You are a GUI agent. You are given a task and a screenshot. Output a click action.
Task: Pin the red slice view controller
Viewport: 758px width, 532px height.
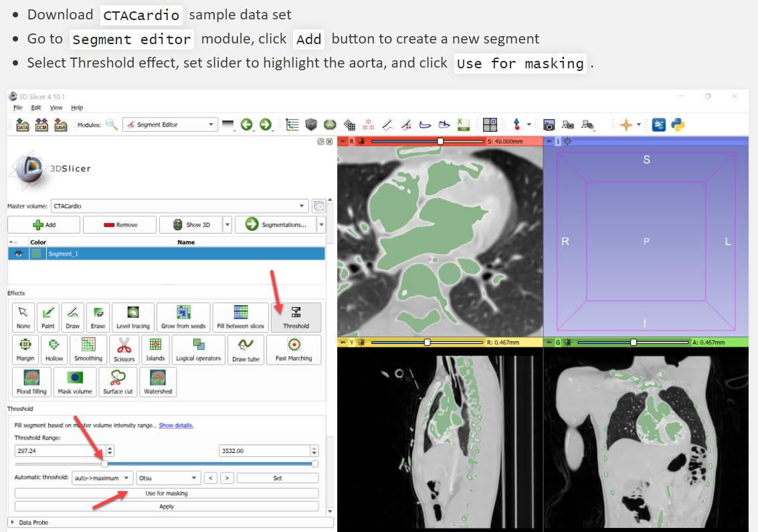(343, 141)
